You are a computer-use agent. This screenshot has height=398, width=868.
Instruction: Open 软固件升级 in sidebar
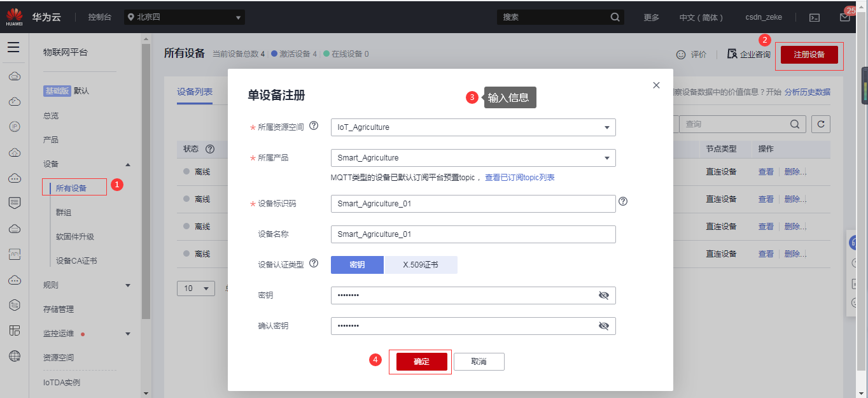coord(75,237)
